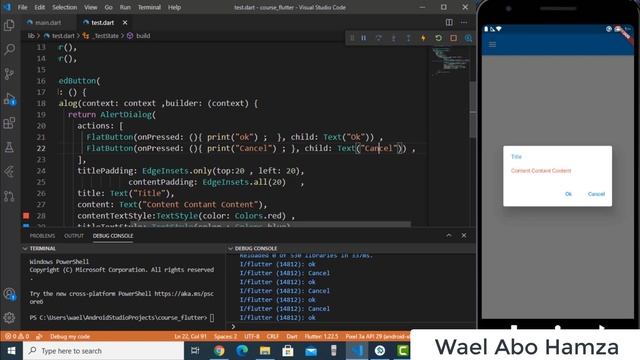The image size is (640, 360).
Task: Change indentation via Spaces: 2 status
Action: pyautogui.click(x=225, y=336)
